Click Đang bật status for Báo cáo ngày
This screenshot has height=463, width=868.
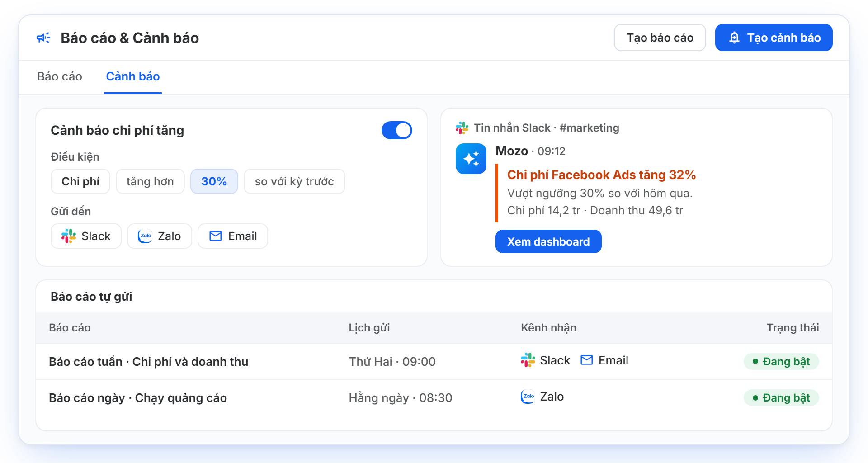point(781,397)
